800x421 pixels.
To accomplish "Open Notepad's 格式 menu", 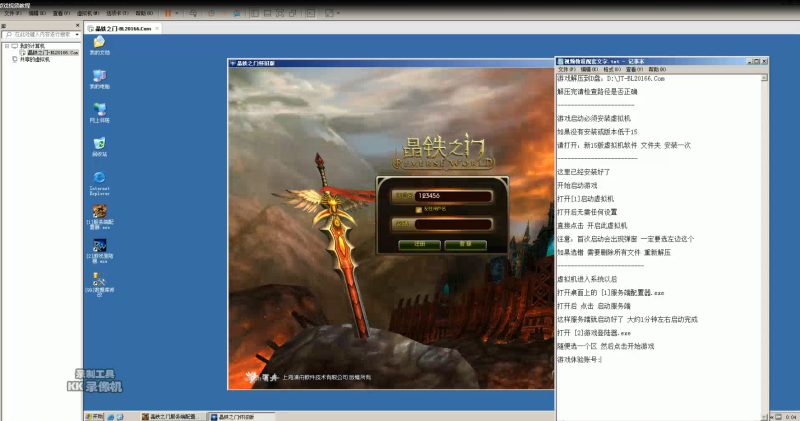I will tap(612, 69).
